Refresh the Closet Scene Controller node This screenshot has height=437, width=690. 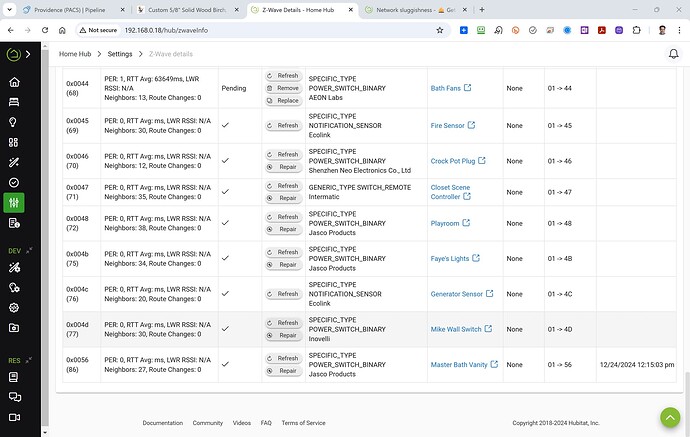coord(283,186)
